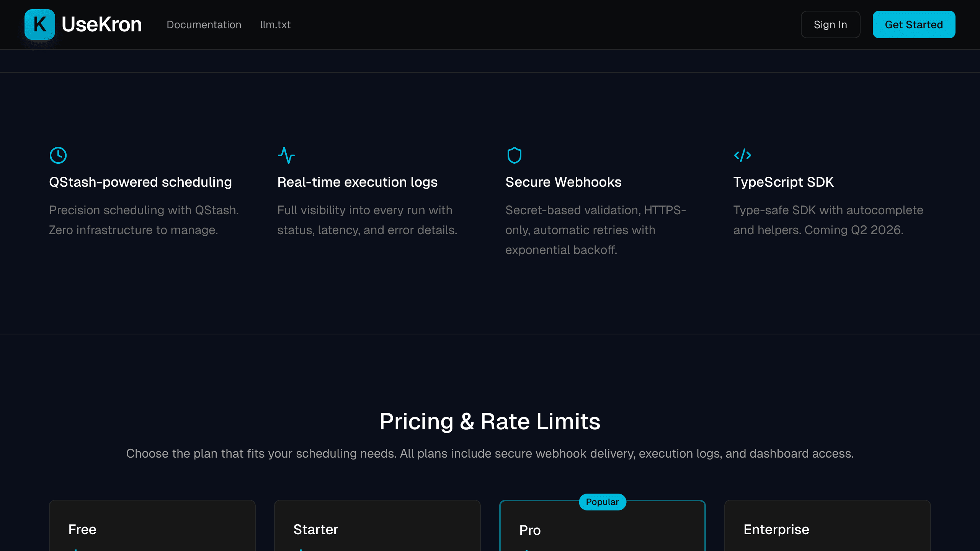Select the Enterprise plan card

(x=828, y=525)
